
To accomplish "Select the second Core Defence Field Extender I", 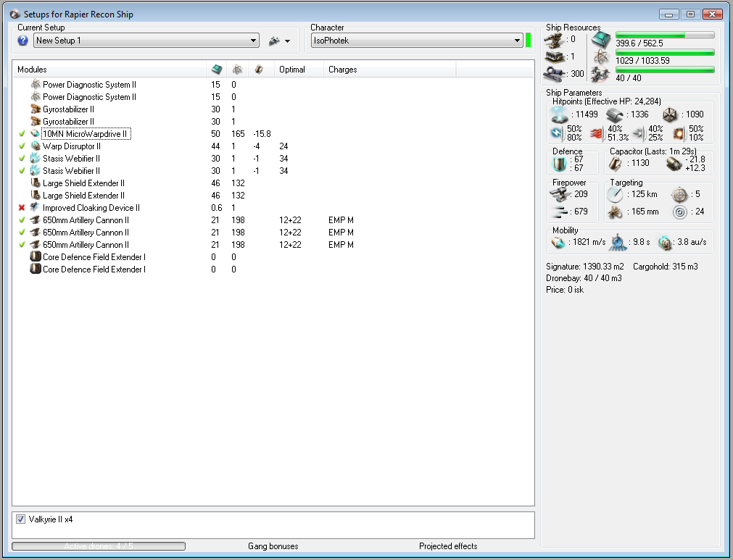I will pyautogui.click(x=273, y=269).
